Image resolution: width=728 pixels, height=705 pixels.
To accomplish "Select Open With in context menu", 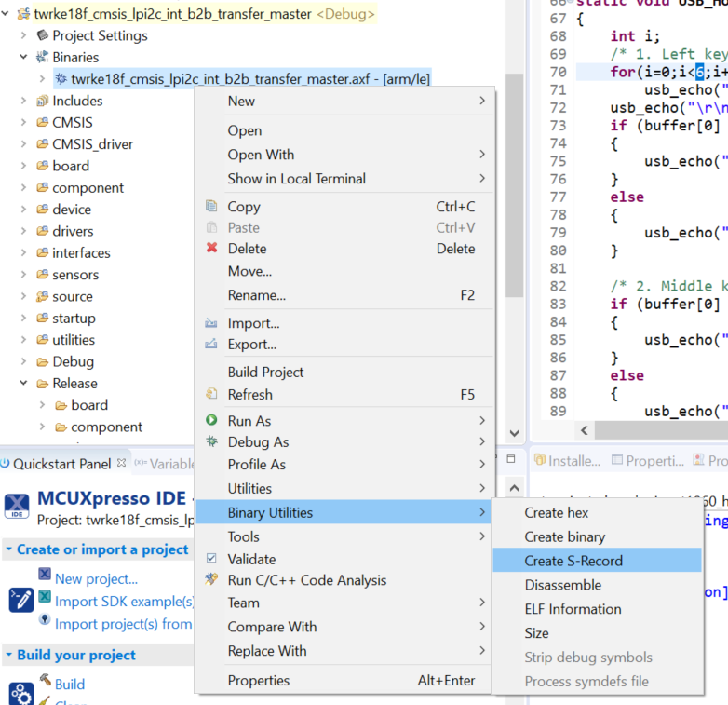I will click(344, 155).
